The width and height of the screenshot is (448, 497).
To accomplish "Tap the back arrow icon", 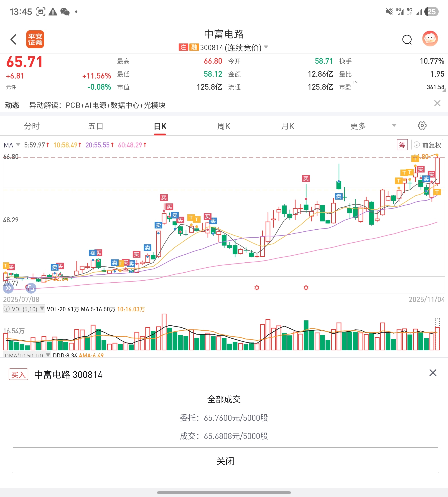I will pos(13,39).
